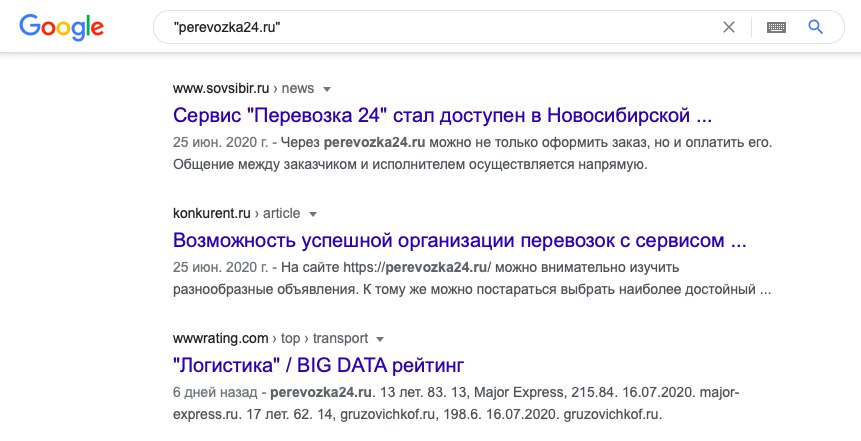Click the www.sovsibir.ru › news breadcrumb
This screenshot has height=441, width=861.
(x=243, y=88)
